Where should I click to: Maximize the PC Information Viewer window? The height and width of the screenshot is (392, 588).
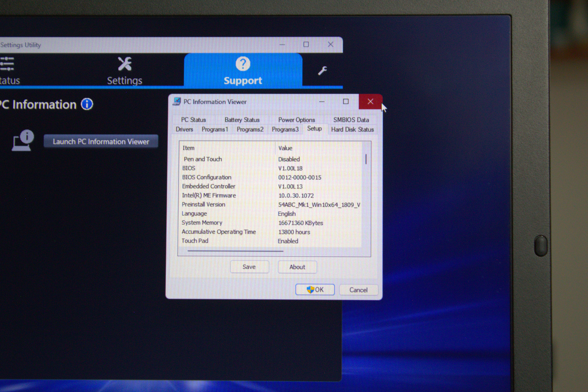pos(346,101)
